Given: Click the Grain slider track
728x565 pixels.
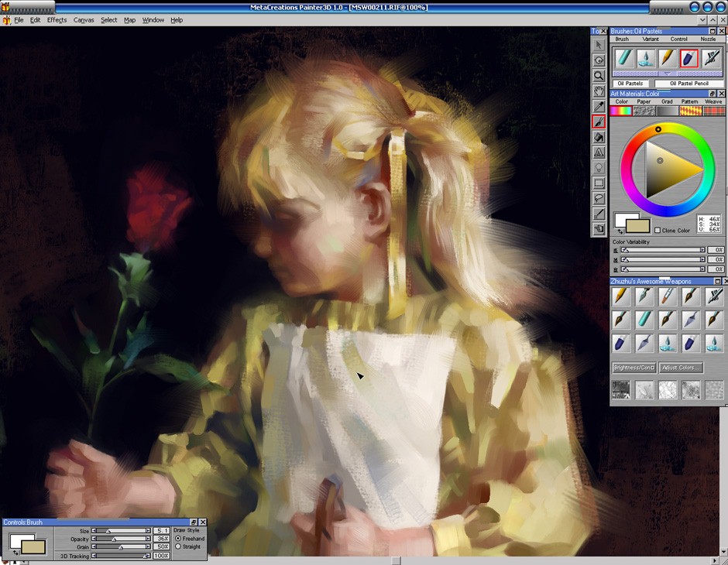Looking at the screenshot, I should click(x=121, y=547).
